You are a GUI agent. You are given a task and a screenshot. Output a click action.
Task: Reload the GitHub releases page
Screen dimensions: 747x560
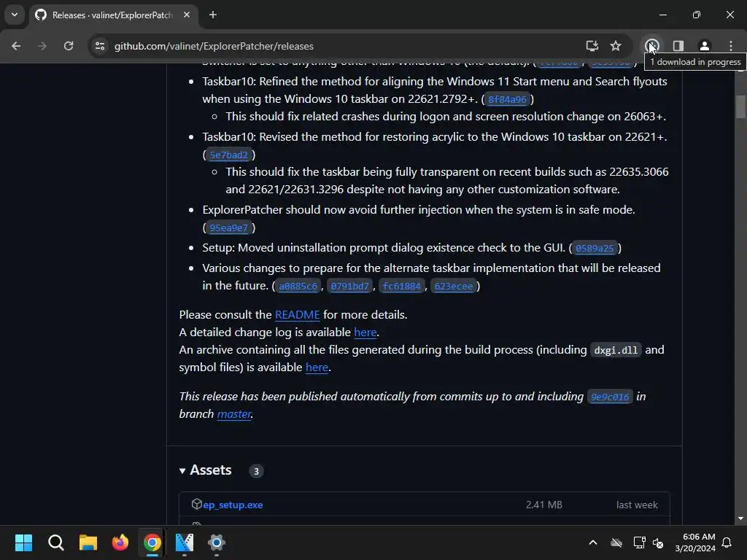[69, 46]
